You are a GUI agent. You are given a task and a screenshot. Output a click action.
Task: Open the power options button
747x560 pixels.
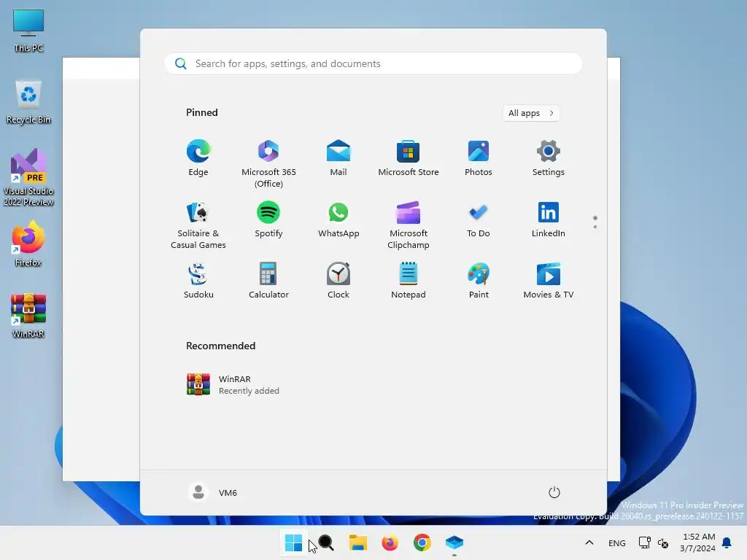coord(554,492)
